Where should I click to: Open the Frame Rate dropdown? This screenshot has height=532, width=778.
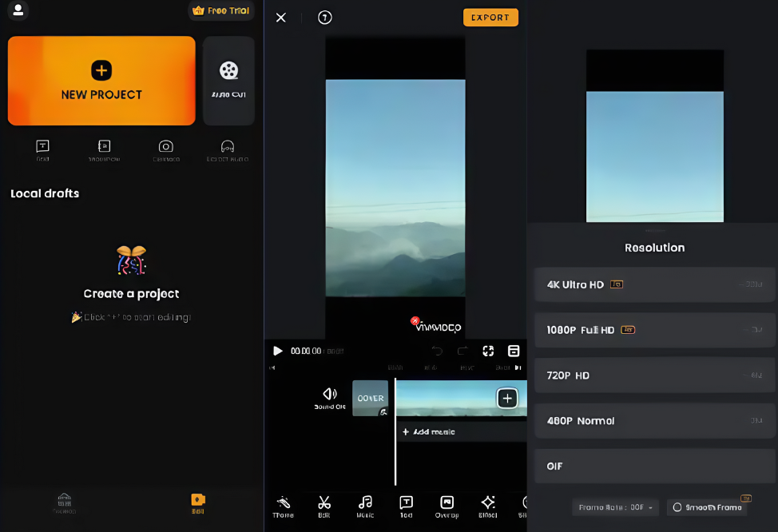(615, 506)
